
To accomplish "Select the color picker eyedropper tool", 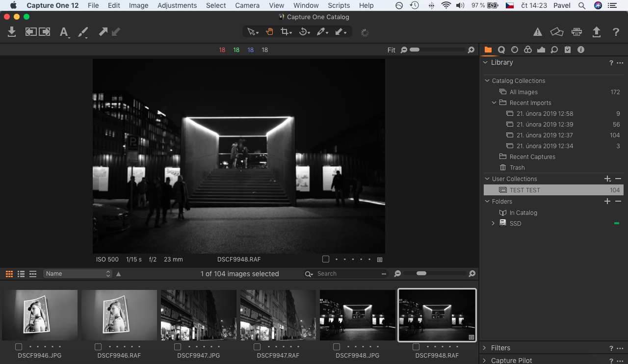I will point(320,32).
